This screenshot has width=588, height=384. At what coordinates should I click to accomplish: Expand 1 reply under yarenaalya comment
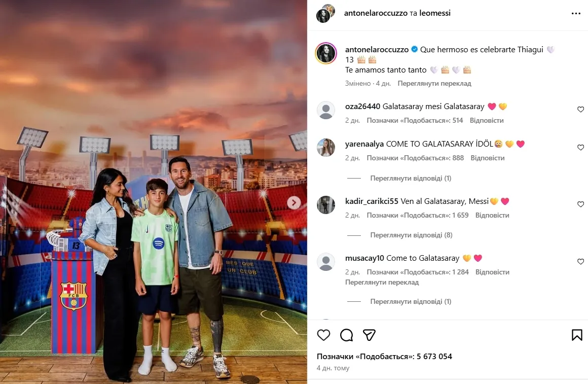click(411, 178)
